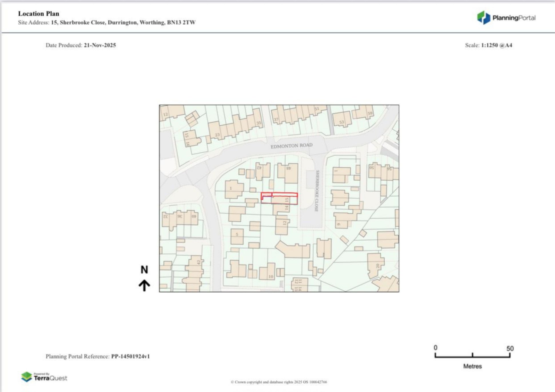Screen dimensions: 555x392
Task: Click the date produced 21-Nov-2025 text
Action: pyautogui.click(x=100, y=45)
